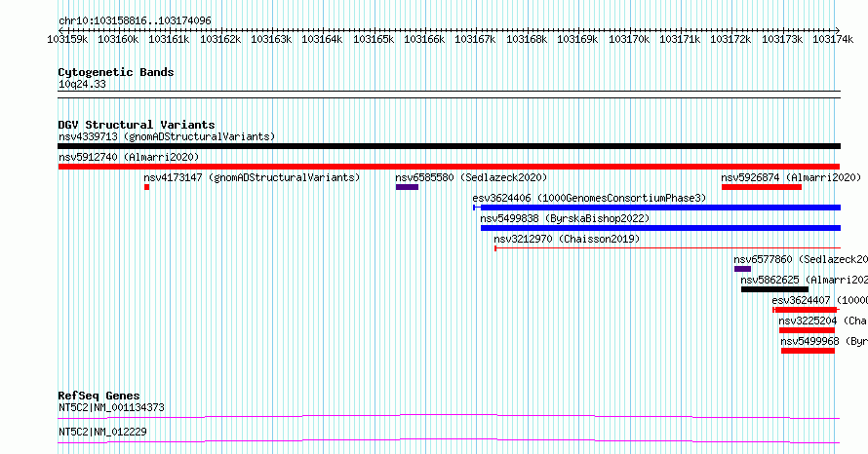Viewport: 868px width, 454px height.
Task: Open the nsv3212970 (Chaisson2019) label
Action: 567,239
